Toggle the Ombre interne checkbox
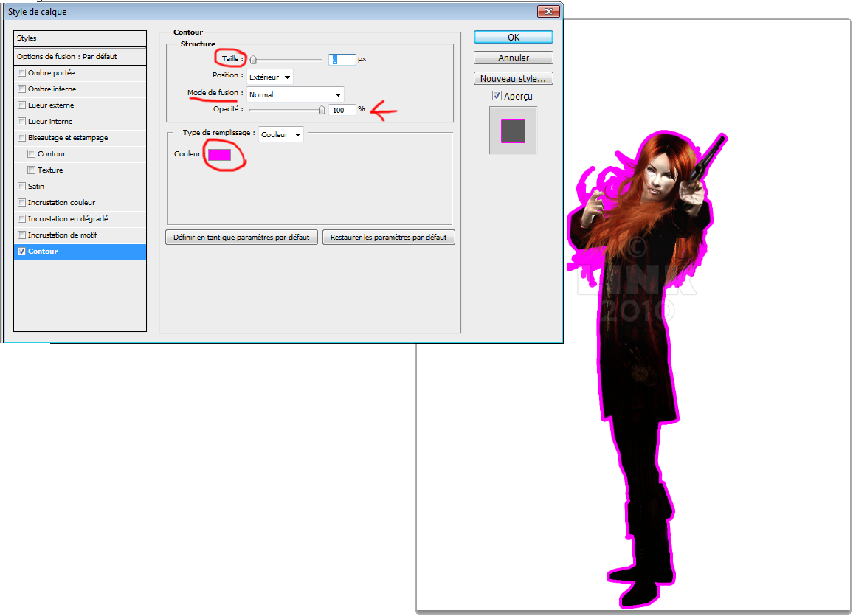 (x=22, y=89)
